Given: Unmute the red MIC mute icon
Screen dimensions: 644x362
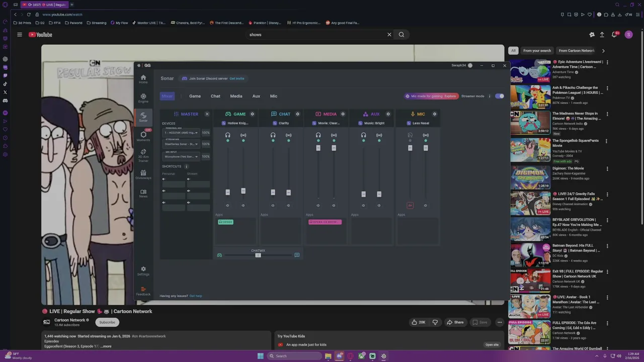Looking at the screenshot, I should [x=410, y=205].
